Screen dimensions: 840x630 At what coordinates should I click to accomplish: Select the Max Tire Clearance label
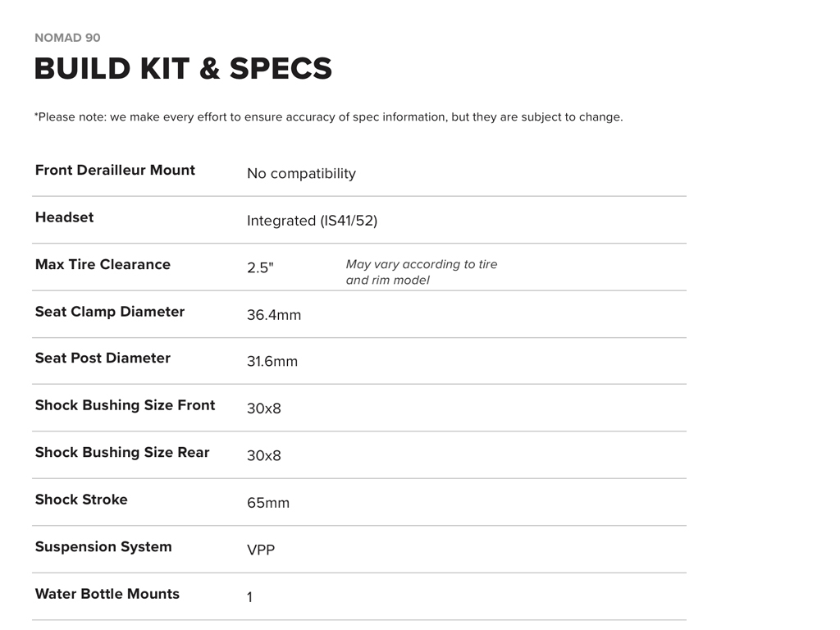pyautogui.click(x=103, y=265)
